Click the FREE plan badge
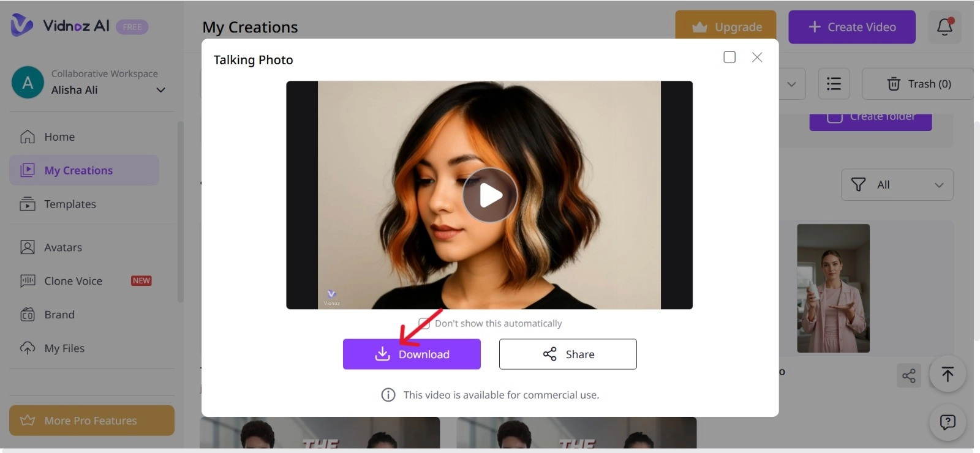Screen dimensions: 980x453 click(x=132, y=27)
